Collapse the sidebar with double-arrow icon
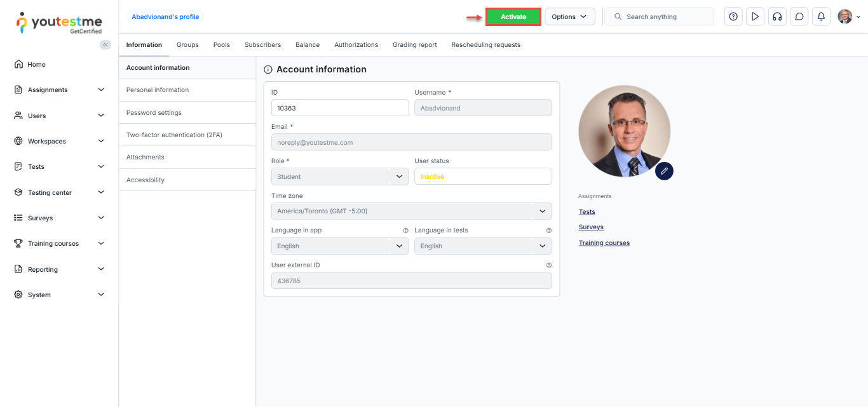 click(105, 44)
